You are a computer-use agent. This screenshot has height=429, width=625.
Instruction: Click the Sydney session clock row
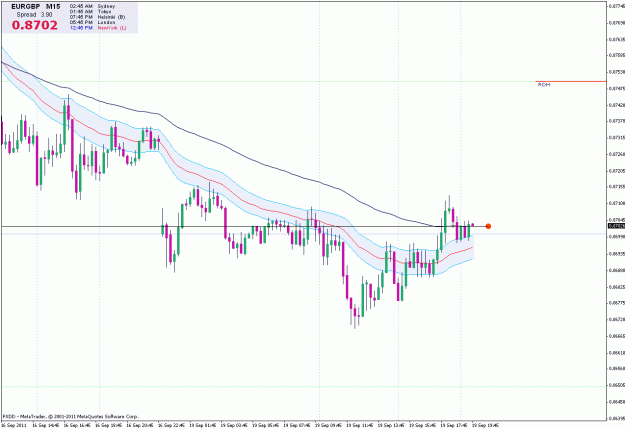92,7
